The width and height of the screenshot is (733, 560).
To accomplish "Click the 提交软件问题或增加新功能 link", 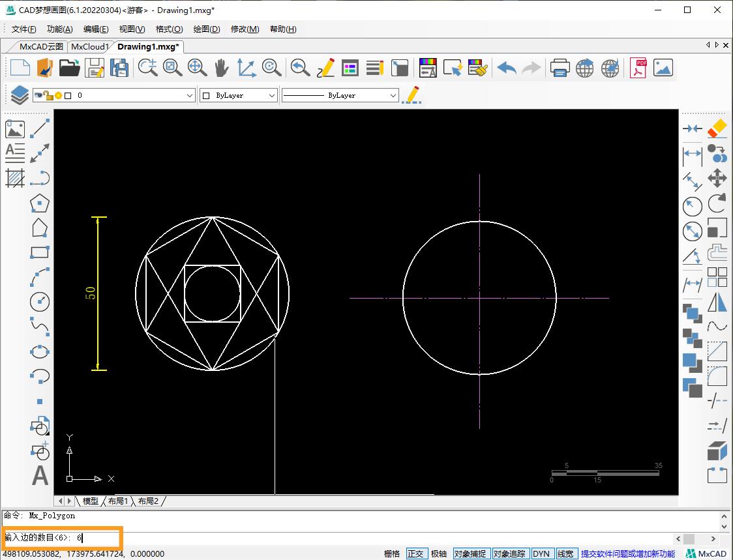I will tap(627, 553).
